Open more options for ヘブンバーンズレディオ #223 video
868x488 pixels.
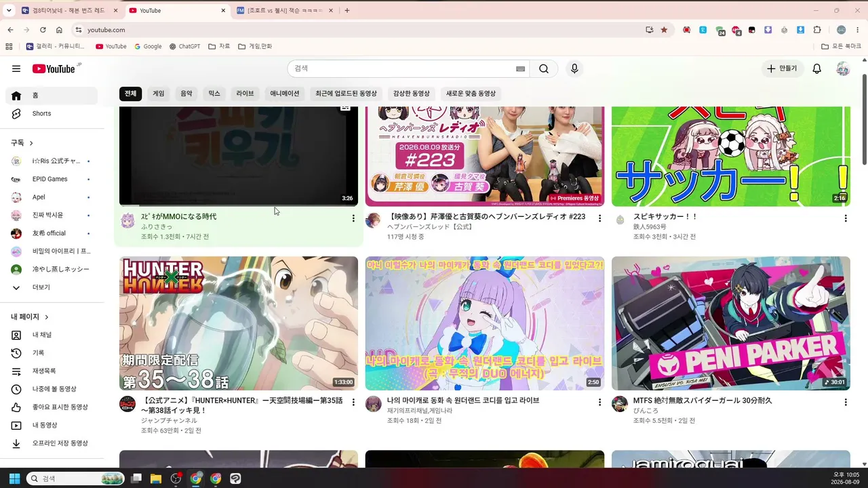point(599,218)
